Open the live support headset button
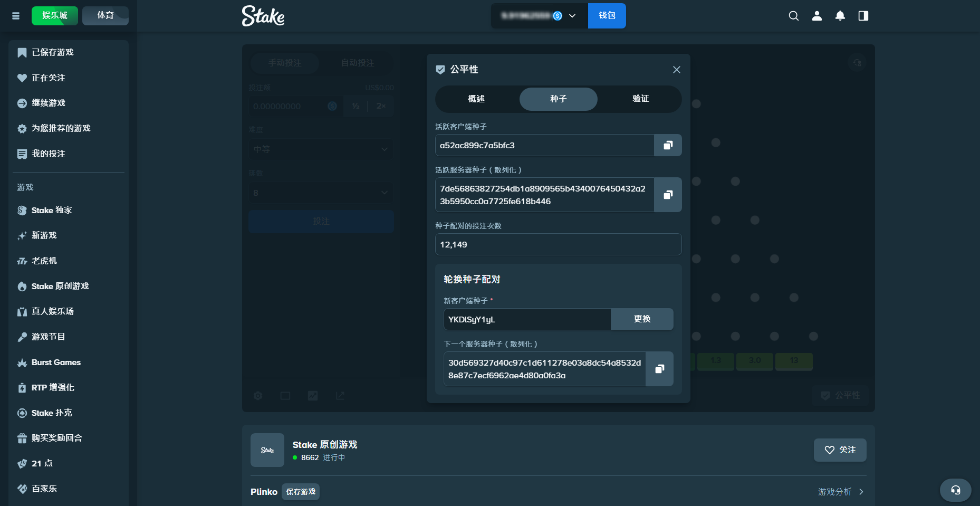Screen dimensions: 980x506 click(956, 490)
